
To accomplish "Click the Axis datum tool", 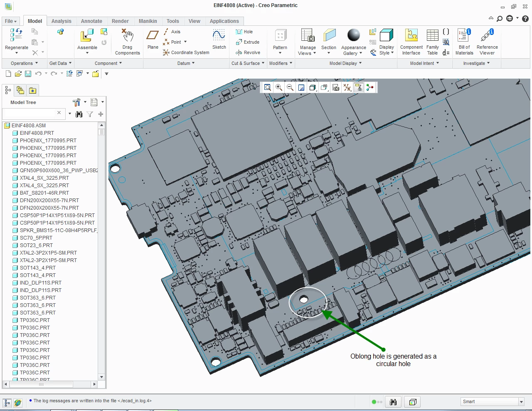I will [172, 32].
